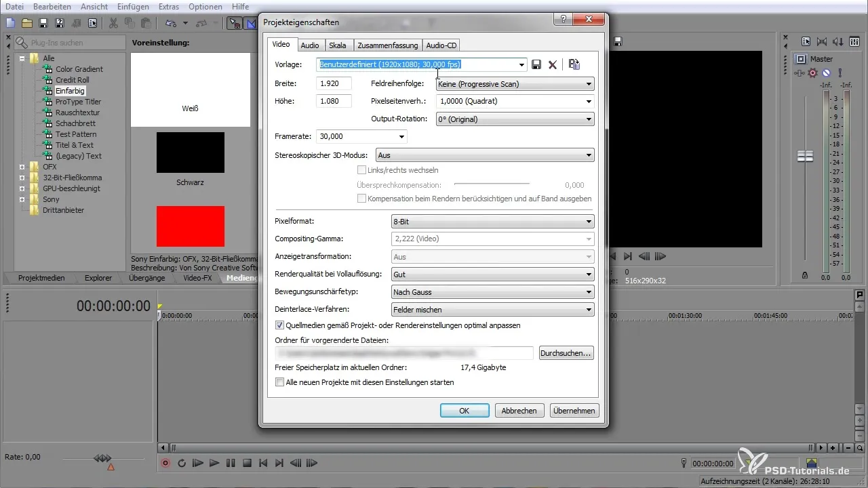868x488 pixels.
Task: Click the dim output speaker icon
Action: (x=837, y=41)
